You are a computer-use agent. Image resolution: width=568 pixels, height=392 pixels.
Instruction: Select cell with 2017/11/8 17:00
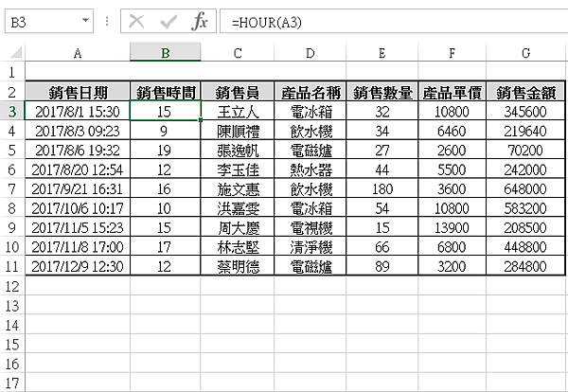78,247
